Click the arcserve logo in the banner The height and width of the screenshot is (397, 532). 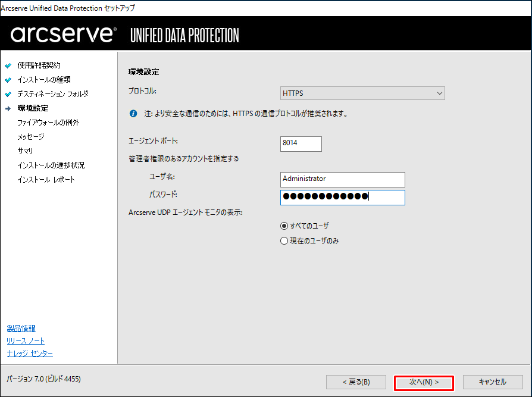tap(64, 35)
